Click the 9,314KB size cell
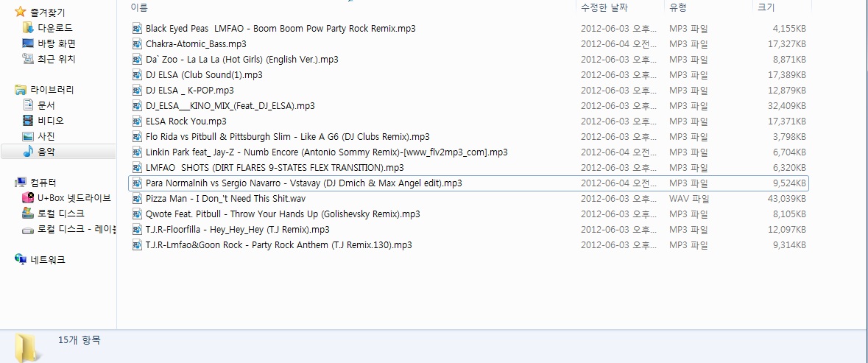This screenshot has height=363, width=868. (x=790, y=245)
